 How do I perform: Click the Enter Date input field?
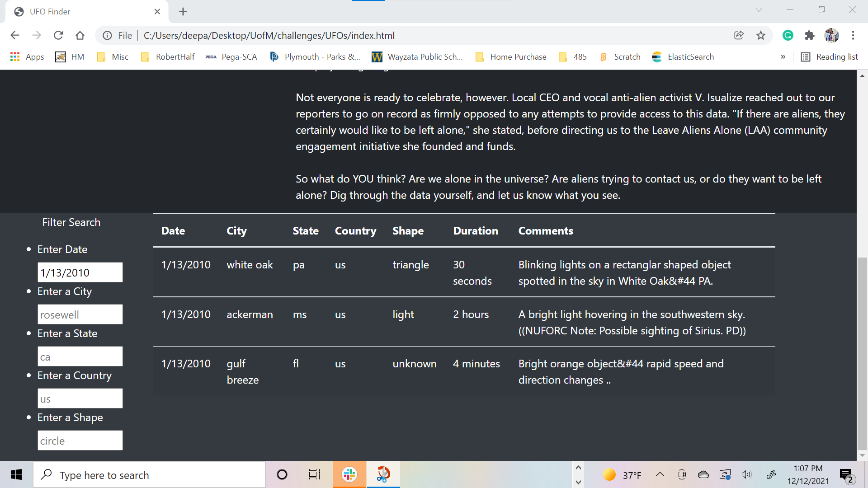(80, 272)
